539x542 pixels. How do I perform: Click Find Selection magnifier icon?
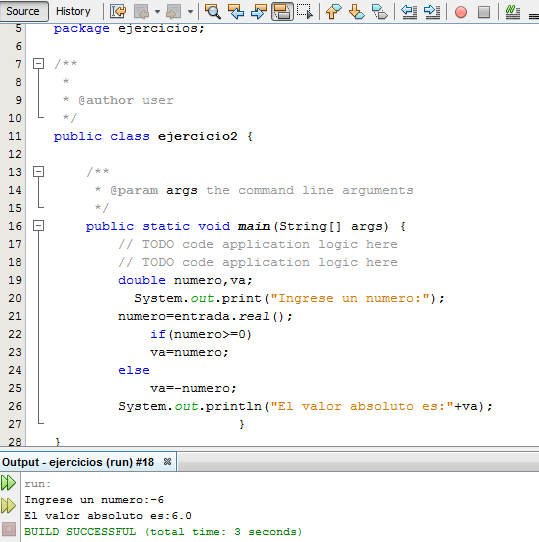pos(213,11)
